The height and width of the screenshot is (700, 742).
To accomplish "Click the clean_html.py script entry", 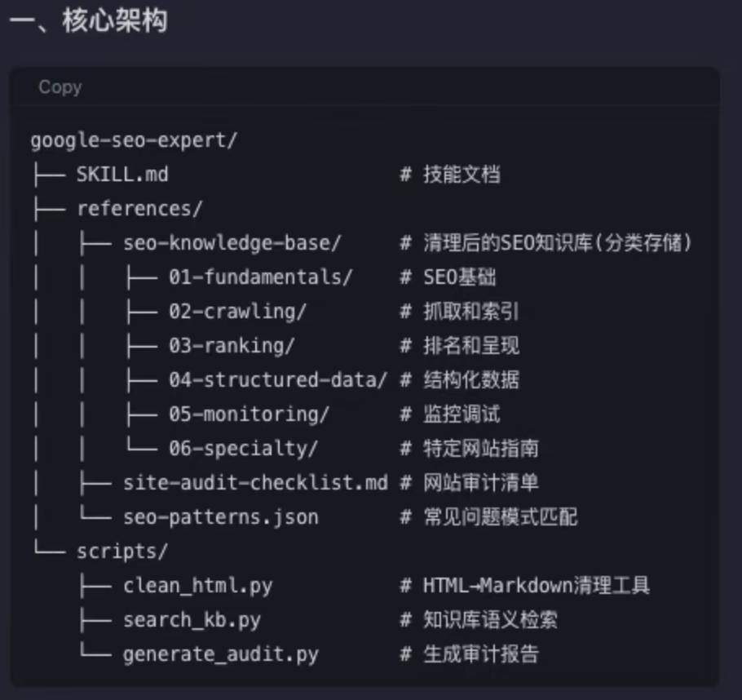I will 198,586.
